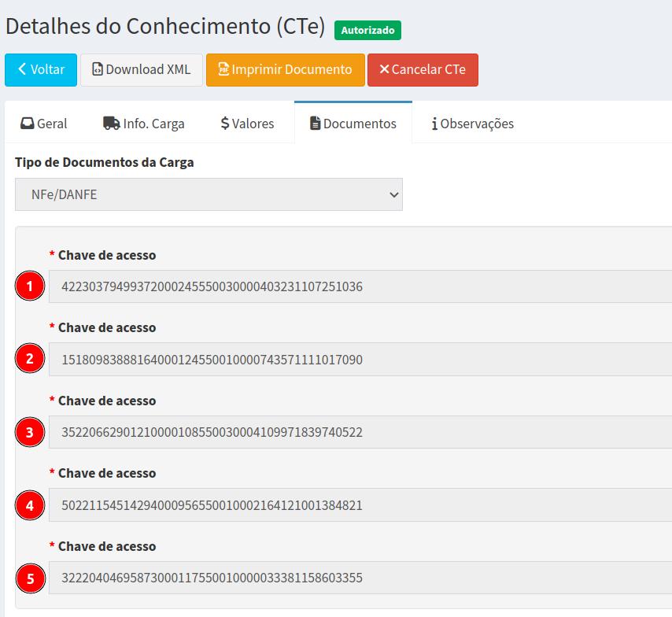
Task: Click red number 2 badge
Action: 30,360
